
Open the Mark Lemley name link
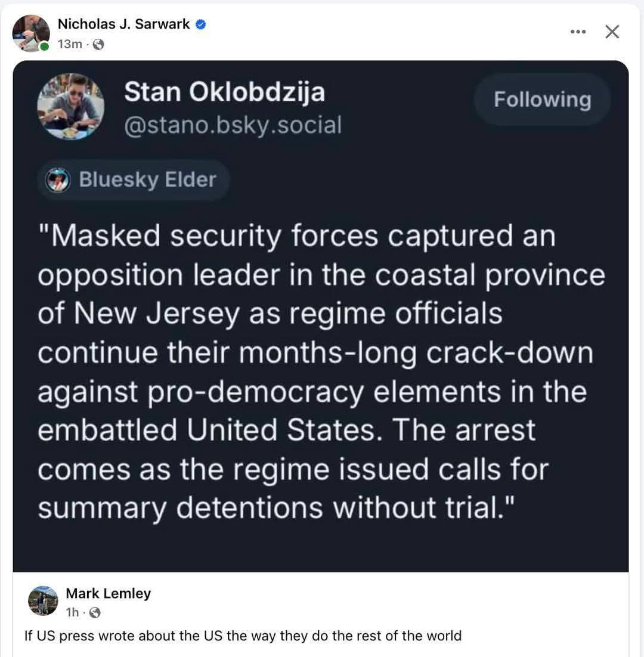108,593
